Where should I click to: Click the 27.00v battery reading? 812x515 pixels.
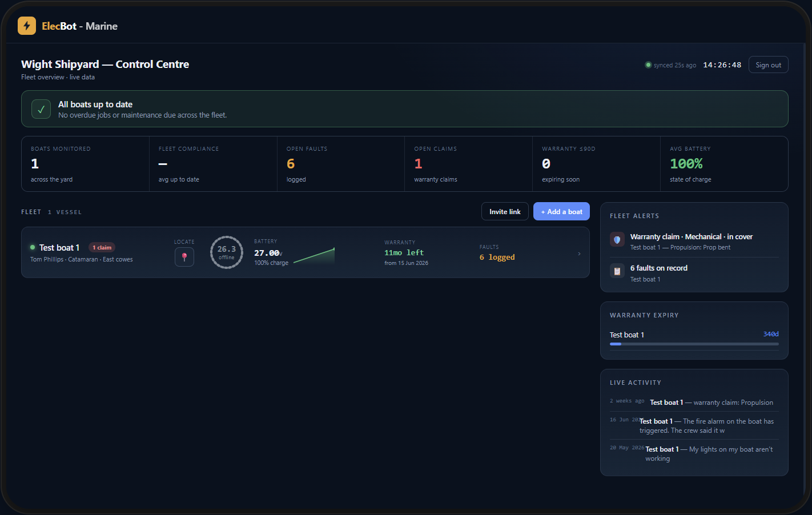point(268,253)
